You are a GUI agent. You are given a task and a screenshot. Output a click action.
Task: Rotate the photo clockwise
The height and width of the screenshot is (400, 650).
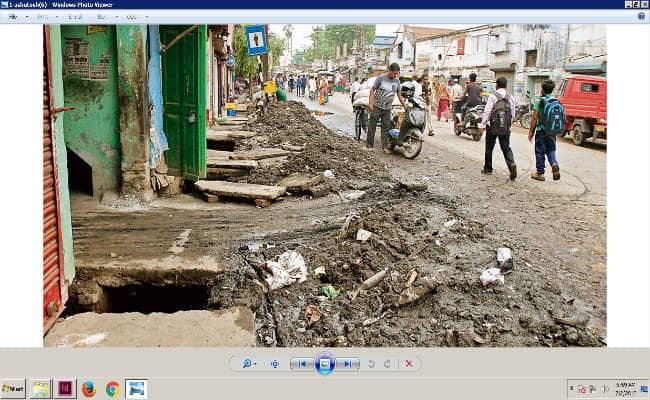pyautogui.click(x=387, y=364)
